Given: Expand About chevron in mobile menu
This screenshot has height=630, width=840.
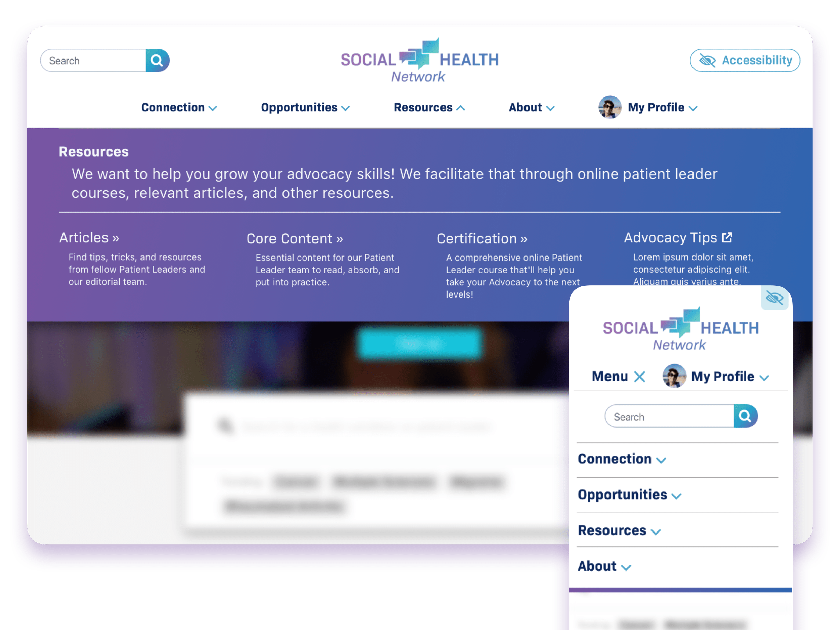Looking at the screenshot, I should point(626,568).
